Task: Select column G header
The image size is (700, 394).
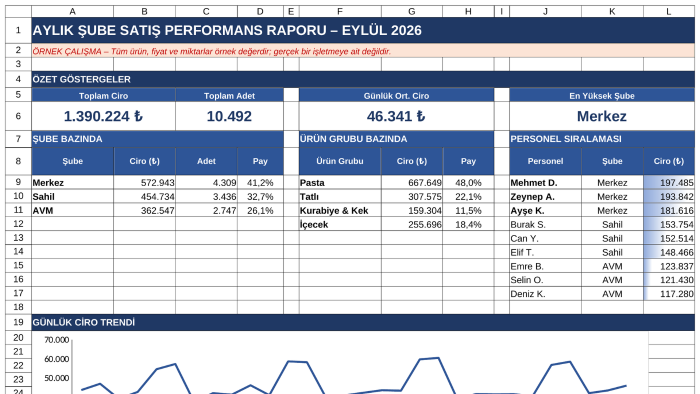Action: click(412, 12)
